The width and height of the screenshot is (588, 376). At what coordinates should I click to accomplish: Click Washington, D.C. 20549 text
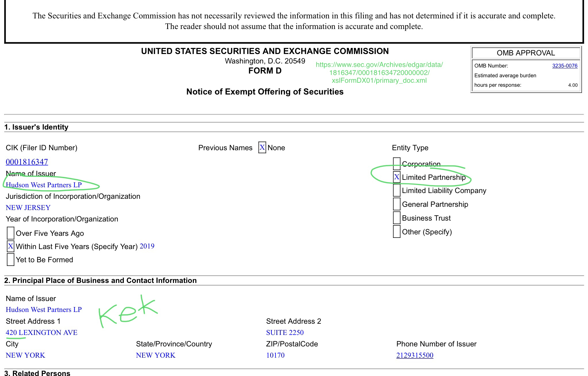coord(265,61)
